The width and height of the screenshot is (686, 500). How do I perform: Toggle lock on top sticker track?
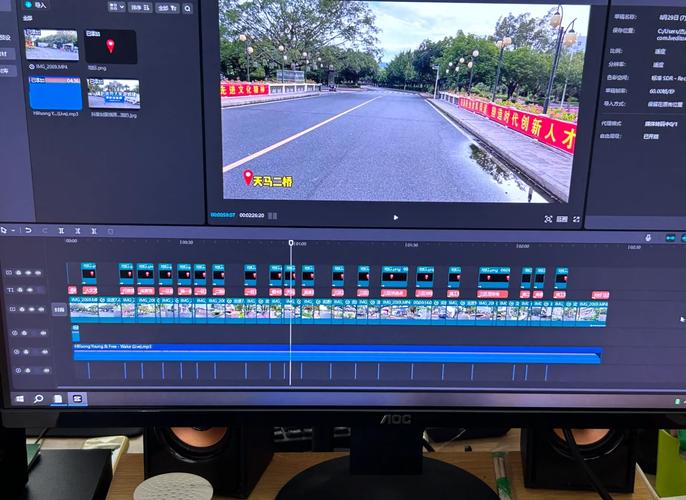point(19,272)
